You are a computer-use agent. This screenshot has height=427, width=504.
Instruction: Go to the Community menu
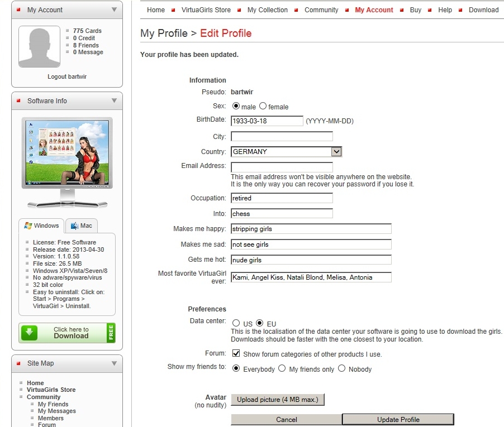[321, 9]
